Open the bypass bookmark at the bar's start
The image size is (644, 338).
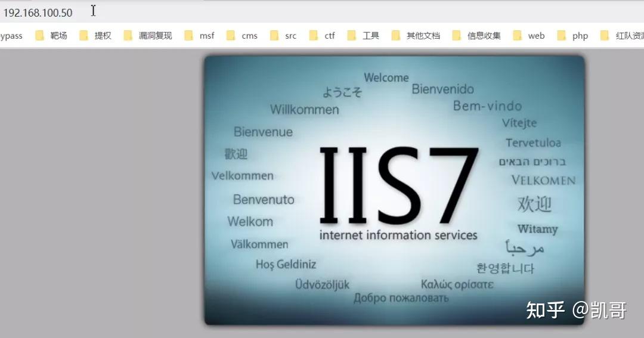click(11, 36)
